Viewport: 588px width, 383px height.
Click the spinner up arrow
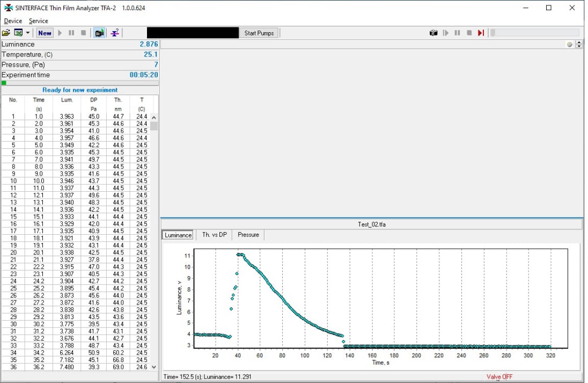[579, 42]
